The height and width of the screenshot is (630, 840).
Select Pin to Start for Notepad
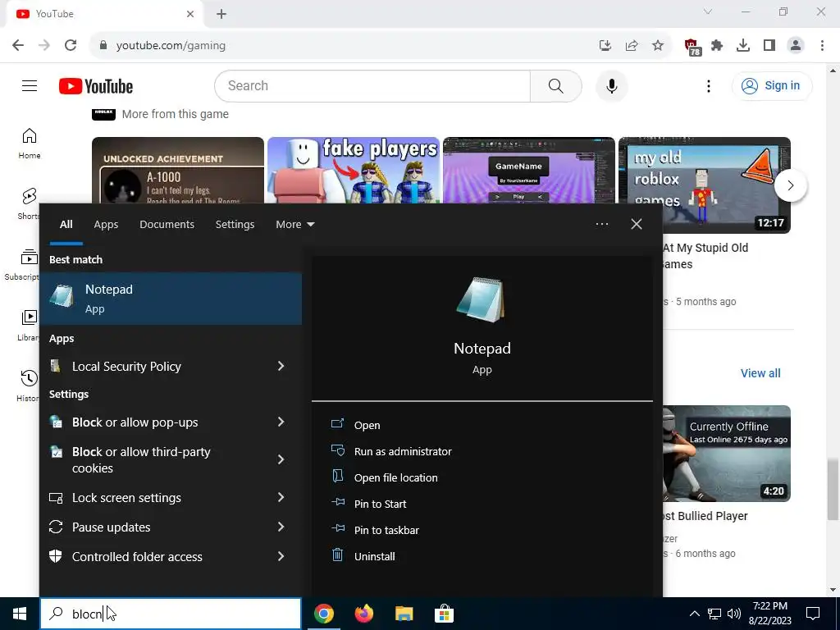(x=380, y=504)
